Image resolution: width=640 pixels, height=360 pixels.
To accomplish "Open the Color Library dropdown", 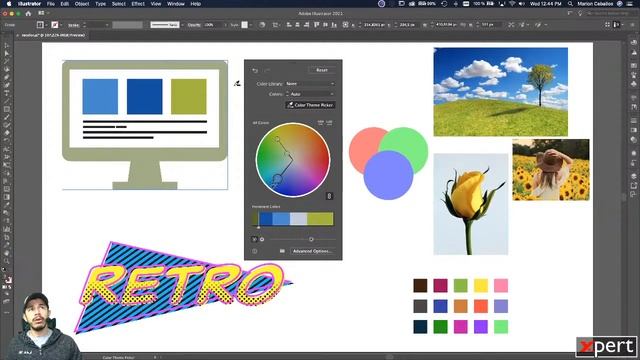I will [x=310, y=84].
